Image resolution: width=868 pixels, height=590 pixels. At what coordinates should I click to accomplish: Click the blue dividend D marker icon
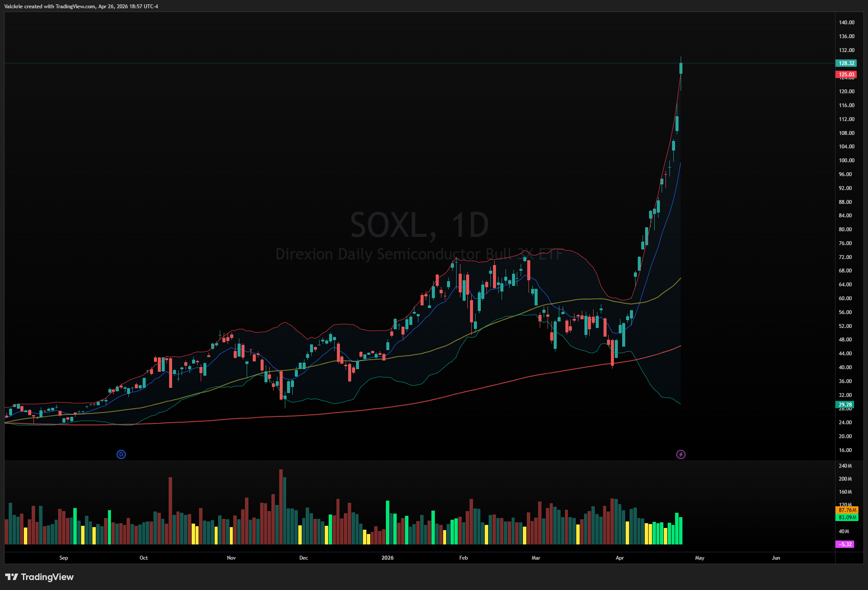121,454
